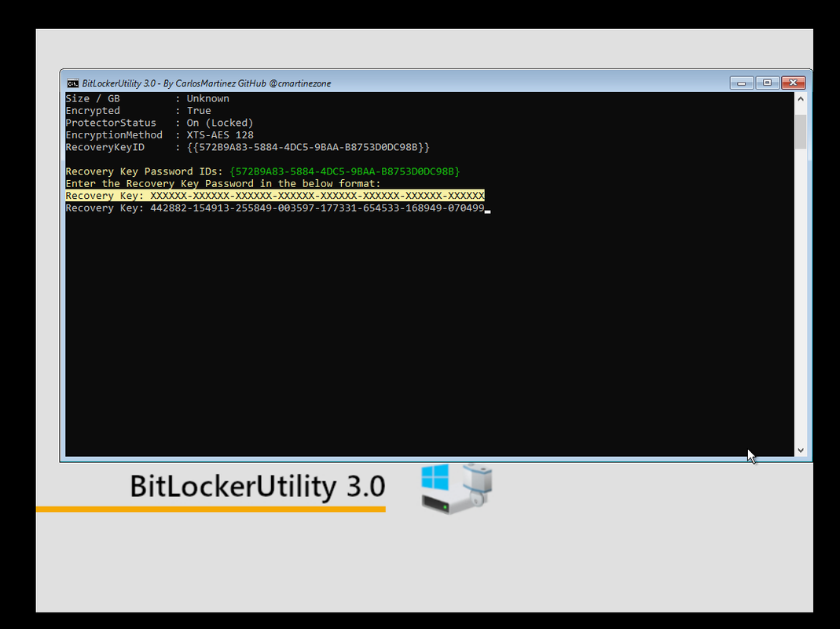Click the "BitLockerUtility 3.0" heading text
The width and height of the screenshot is (840, 629).
tap(258, 487)
